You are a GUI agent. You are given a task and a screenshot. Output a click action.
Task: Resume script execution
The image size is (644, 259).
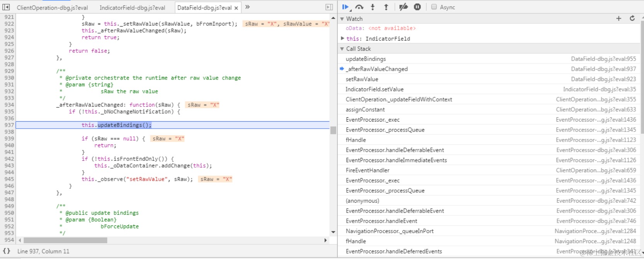[x=346, y=7]
